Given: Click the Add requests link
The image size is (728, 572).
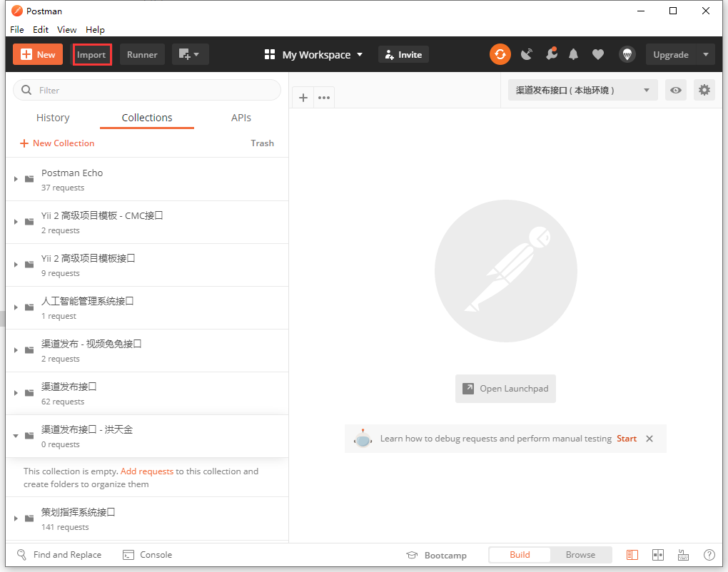Looking at the screenshot, I should 147,471.
